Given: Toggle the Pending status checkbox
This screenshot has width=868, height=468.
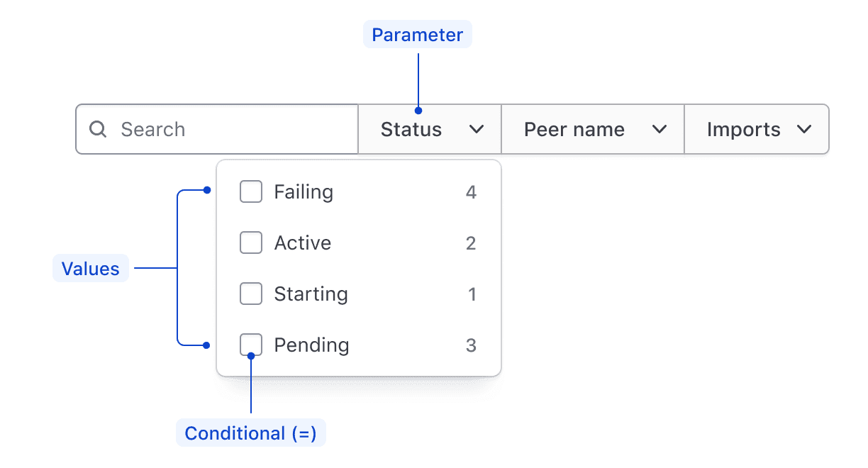Looking at the screenshot, I should (250, 345).
